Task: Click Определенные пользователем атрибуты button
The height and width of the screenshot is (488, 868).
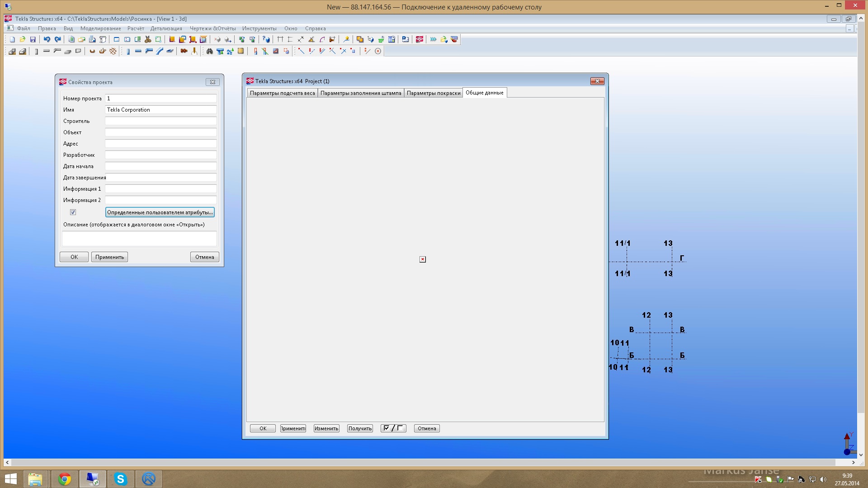Action: (x=160, y=212)
